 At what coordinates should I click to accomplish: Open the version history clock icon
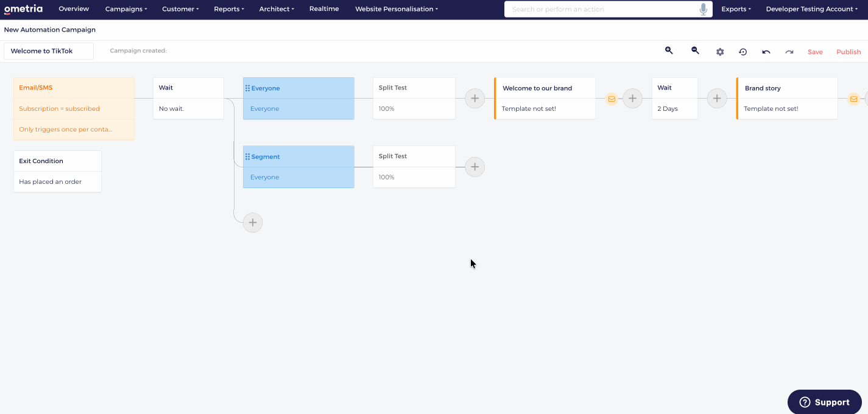coord(743,52)
